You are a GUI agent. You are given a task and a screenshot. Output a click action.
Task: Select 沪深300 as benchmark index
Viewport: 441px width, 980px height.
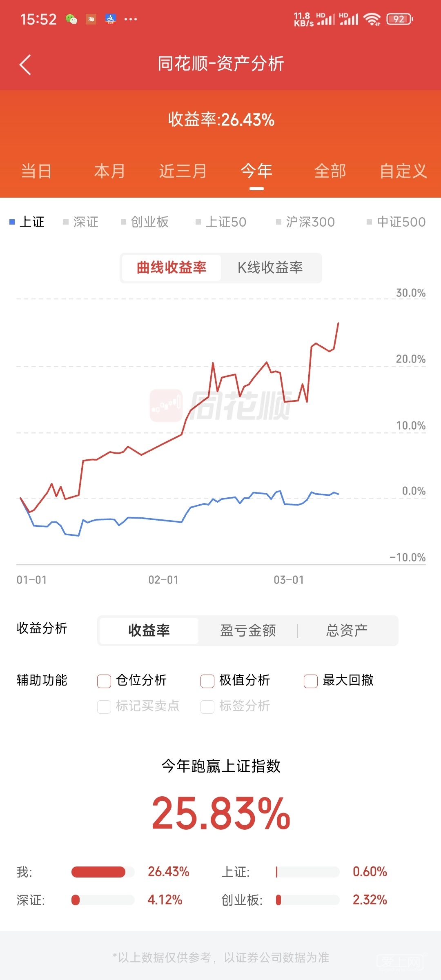(306, 222)
